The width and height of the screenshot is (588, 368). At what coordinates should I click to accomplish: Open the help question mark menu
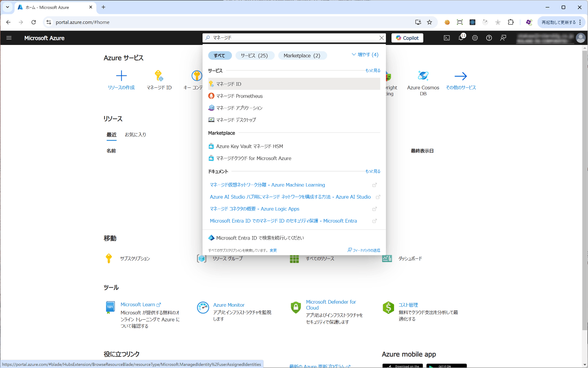[x=489, y=38]
